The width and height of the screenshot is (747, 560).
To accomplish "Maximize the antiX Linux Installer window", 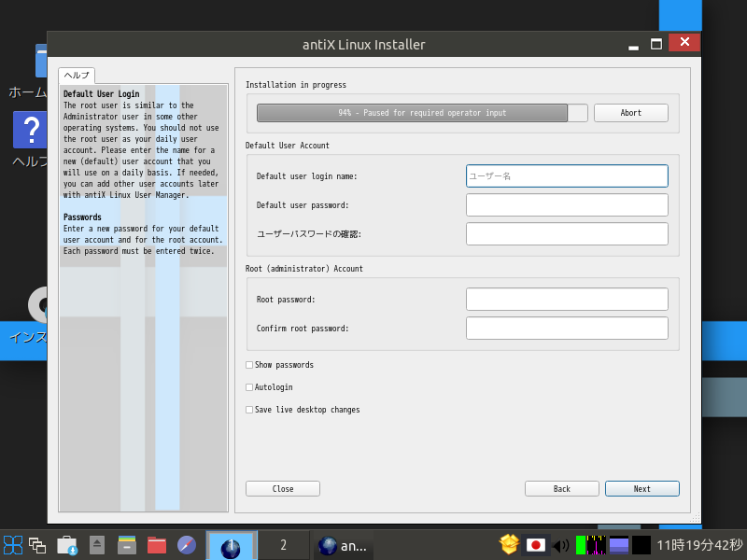I will [656, 44].
